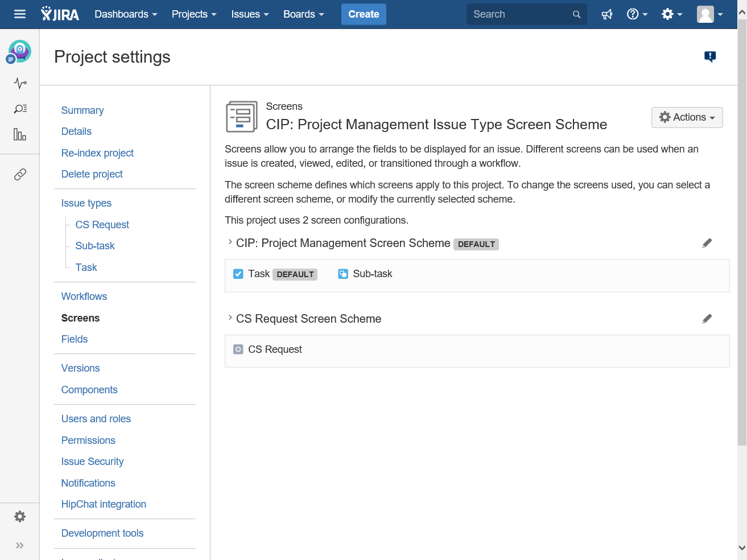Click CS Request in the scheme box
747x560 pixels.
pyautogui.click(x=275, y=349)
